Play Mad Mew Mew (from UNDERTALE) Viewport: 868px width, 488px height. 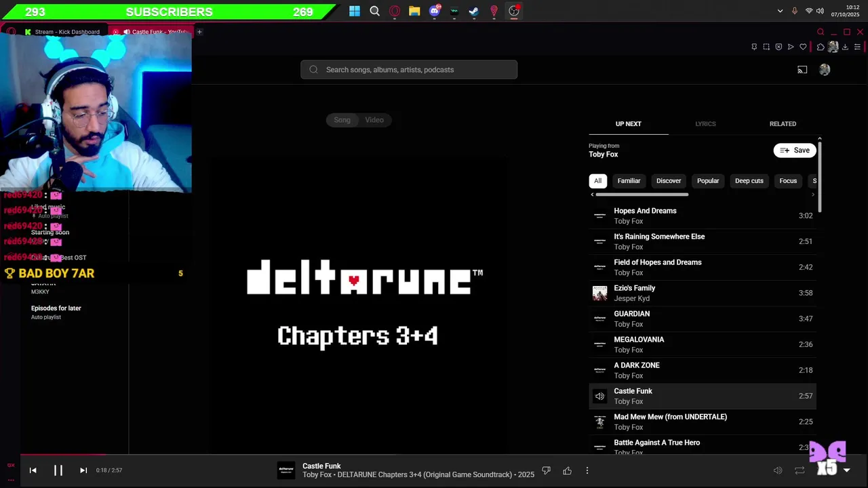point(703,422)
